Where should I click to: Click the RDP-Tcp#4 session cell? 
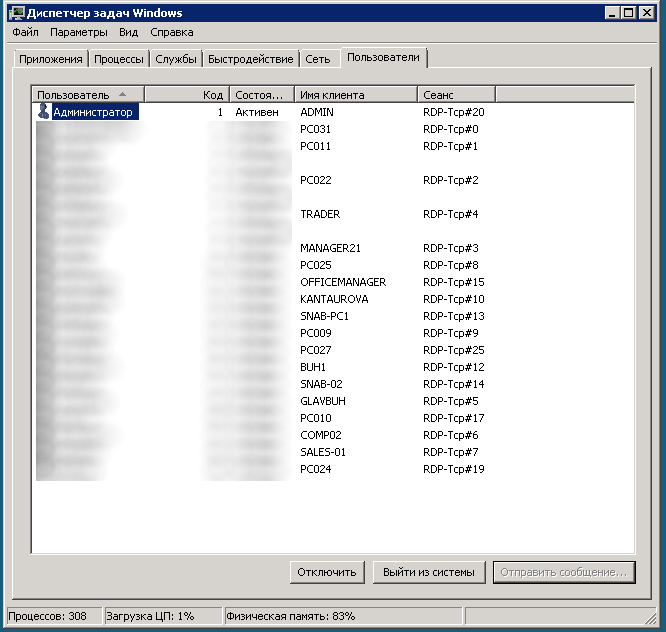pos(451,214)
